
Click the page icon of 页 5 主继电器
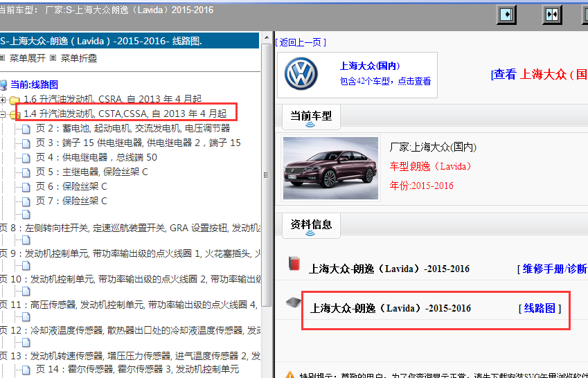[26, 173]
